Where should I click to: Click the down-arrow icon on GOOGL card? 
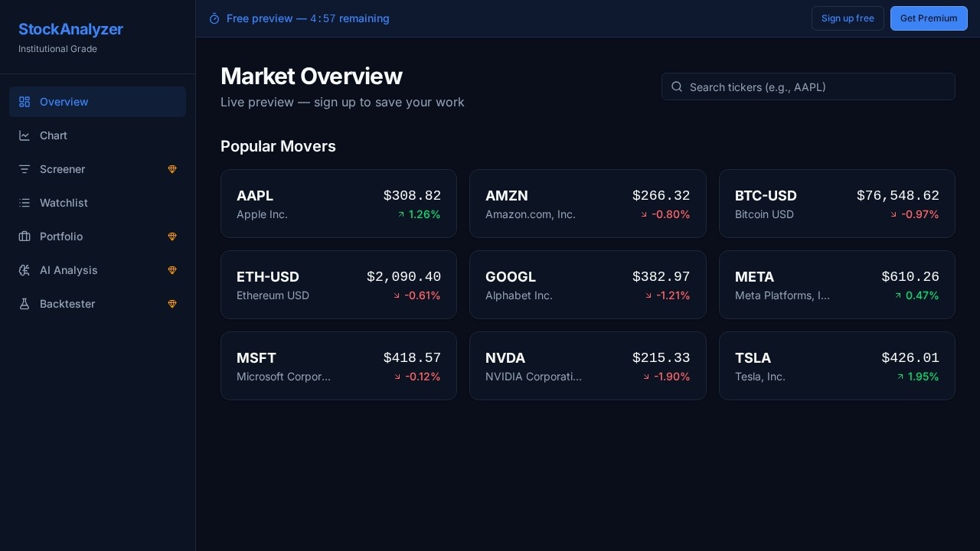click(648, 295)
